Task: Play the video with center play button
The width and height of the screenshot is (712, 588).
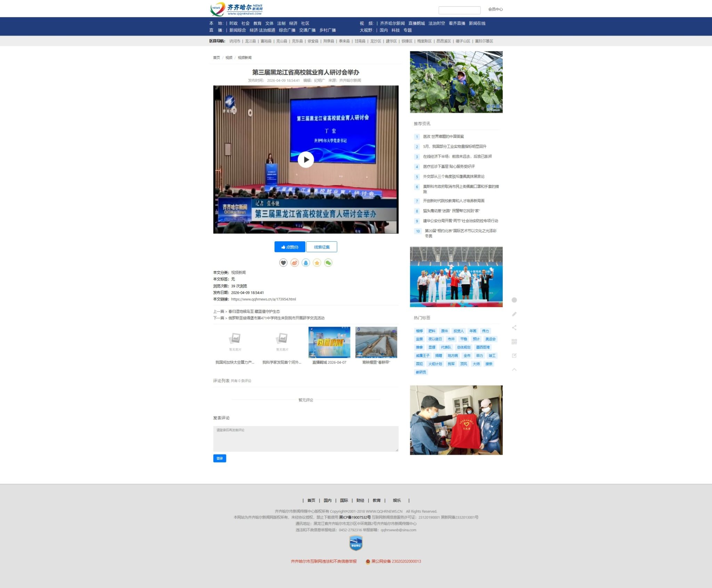Action: pyautogui.click(x=306, y=160)
